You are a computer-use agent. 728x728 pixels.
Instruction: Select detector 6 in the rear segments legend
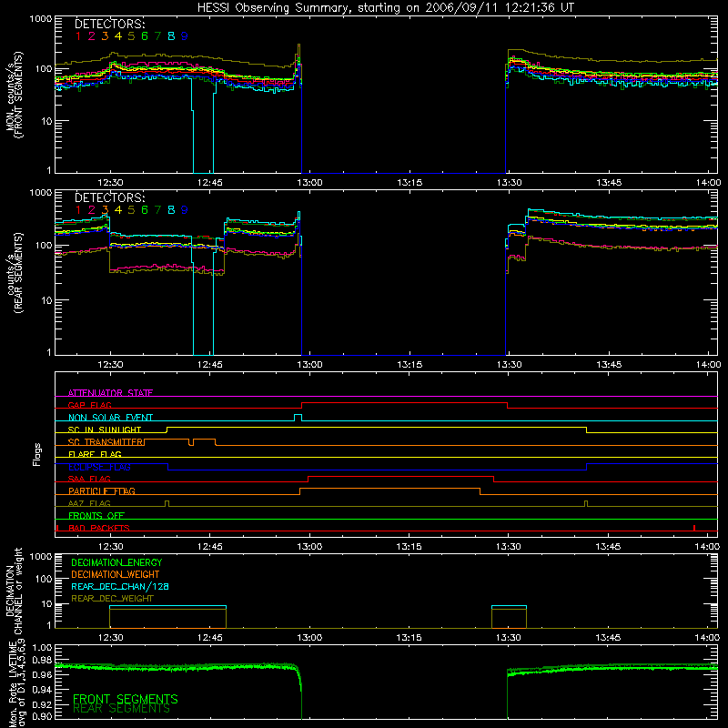[x=145, y=210]
